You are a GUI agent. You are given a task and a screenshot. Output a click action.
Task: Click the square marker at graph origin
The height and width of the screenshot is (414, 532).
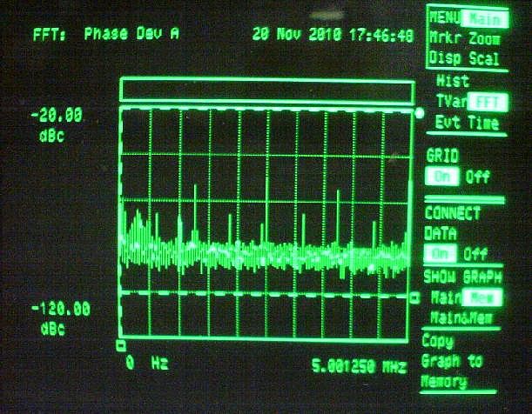click(121, 346)
